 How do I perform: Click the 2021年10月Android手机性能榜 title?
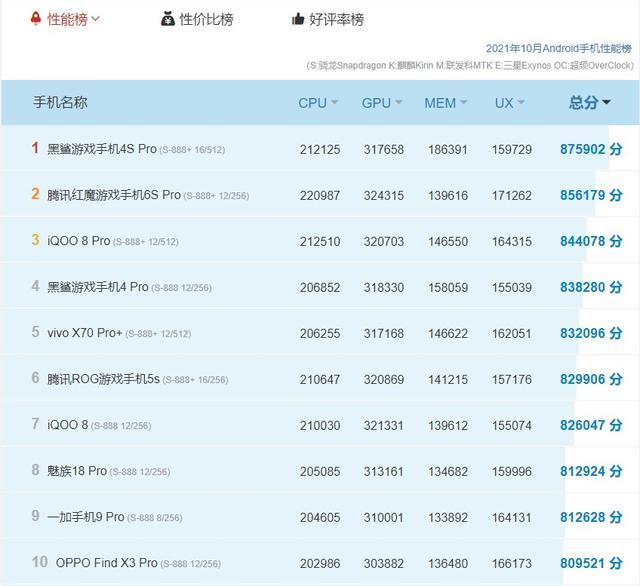pos(559,49)
